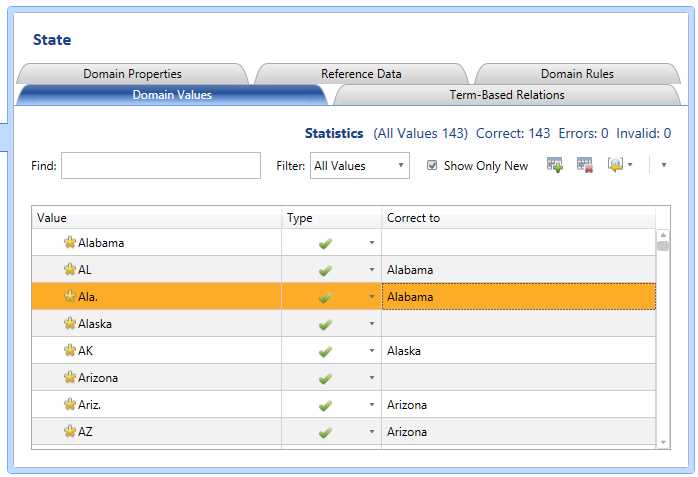This screenshot has height=477, width=698.
Task: Click the star icon next to Alaska
Action: [x=70, y=324]
